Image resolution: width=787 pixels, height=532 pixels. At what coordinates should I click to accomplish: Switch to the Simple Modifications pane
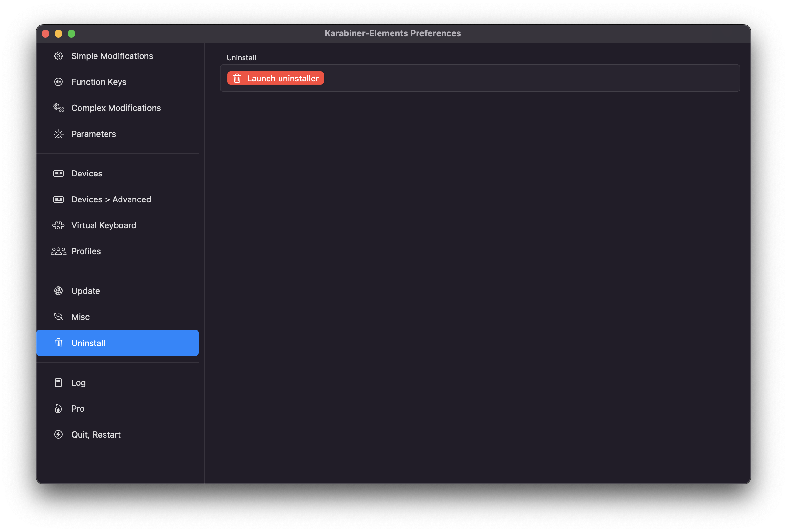(x=112, y=56)
